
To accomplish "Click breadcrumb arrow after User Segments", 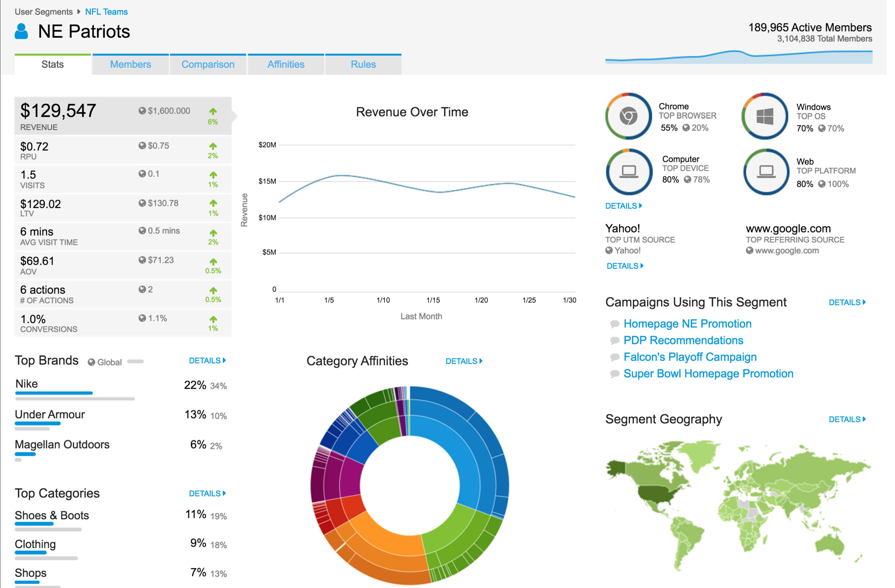I will (79, 12).
